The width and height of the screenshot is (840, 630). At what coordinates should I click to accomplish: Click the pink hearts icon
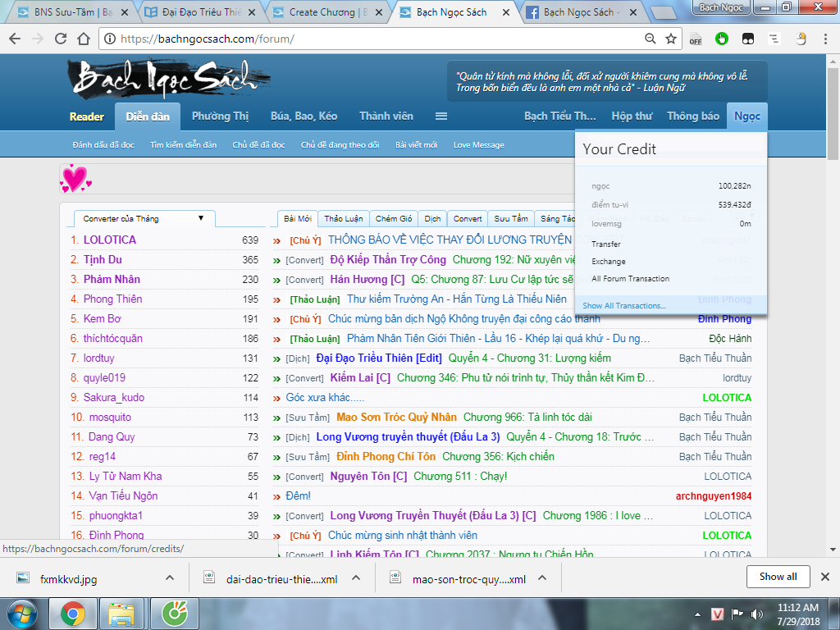[75, 178]
